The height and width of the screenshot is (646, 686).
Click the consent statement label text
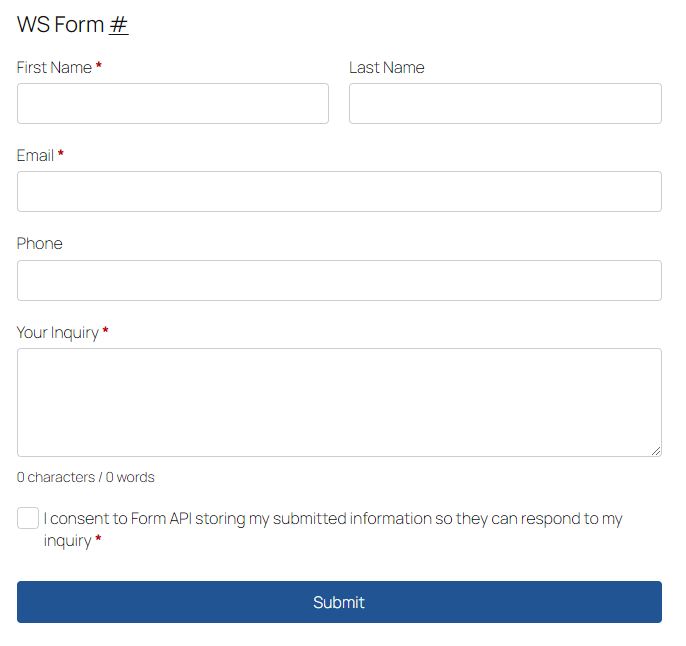point(332,519)
